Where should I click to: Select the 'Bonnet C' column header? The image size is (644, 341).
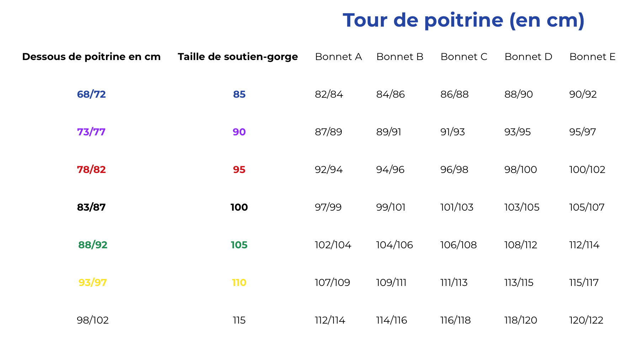[464, 57]
